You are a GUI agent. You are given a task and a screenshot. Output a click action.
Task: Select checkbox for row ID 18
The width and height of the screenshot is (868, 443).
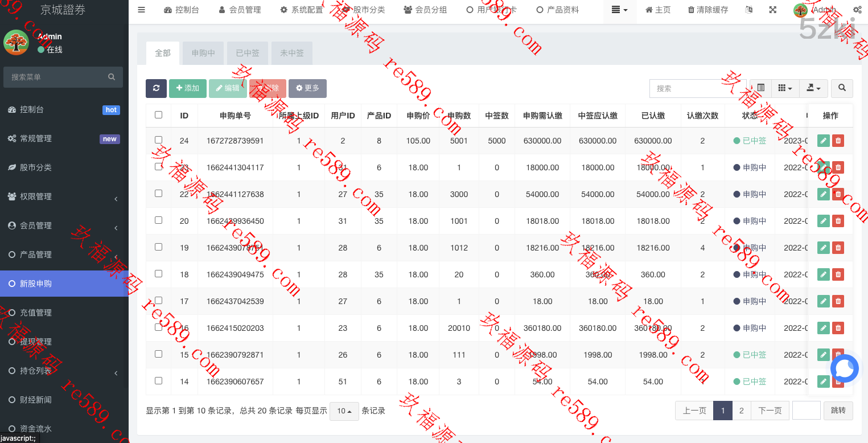coord(158,274)
